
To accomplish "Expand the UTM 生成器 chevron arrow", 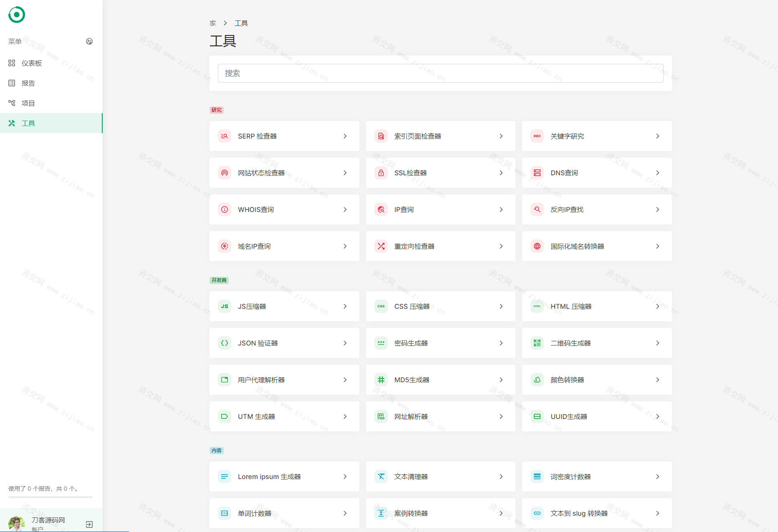I will 345,416.
